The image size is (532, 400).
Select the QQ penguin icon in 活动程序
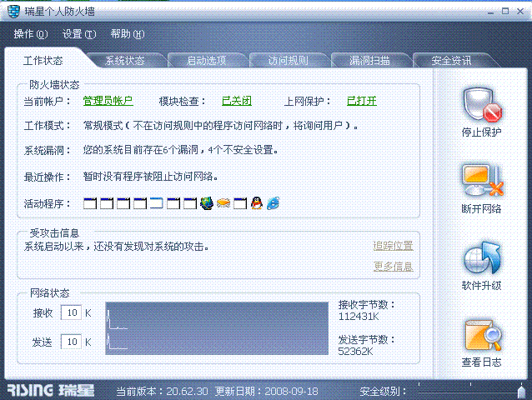[257, 203]
